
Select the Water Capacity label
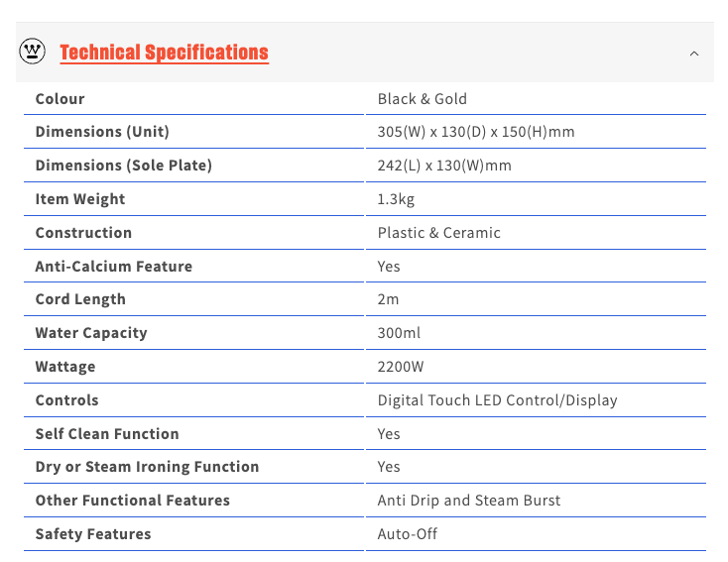[x=91, y=333]
